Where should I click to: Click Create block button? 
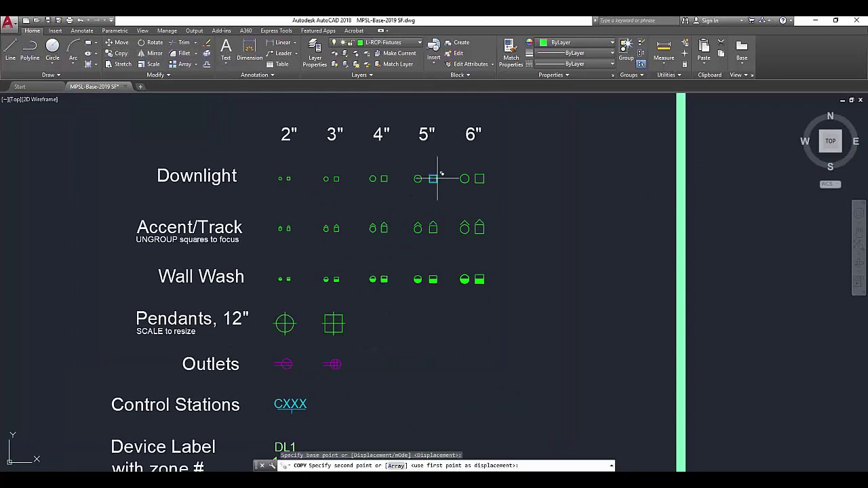[x=456, y=42]
